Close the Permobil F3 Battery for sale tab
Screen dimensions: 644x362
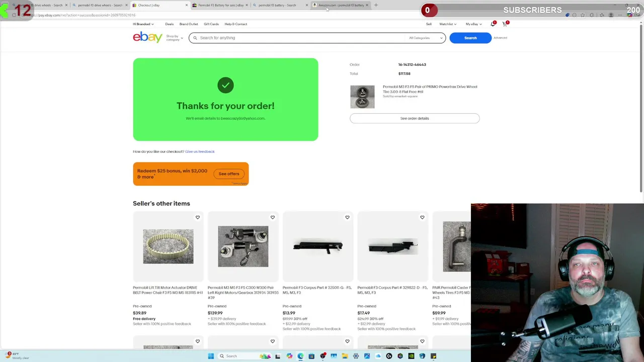coord(247,5)
